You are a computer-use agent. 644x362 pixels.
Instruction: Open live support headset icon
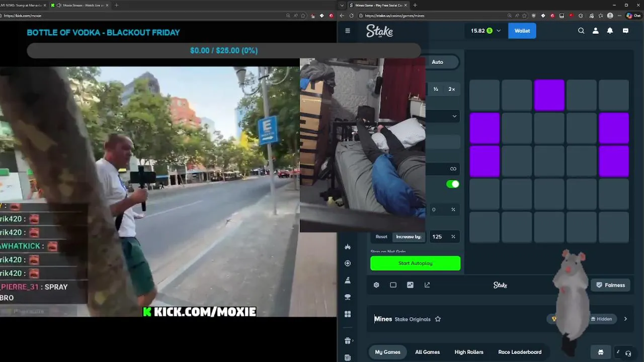pyautogui.click(x=628, y=353)
